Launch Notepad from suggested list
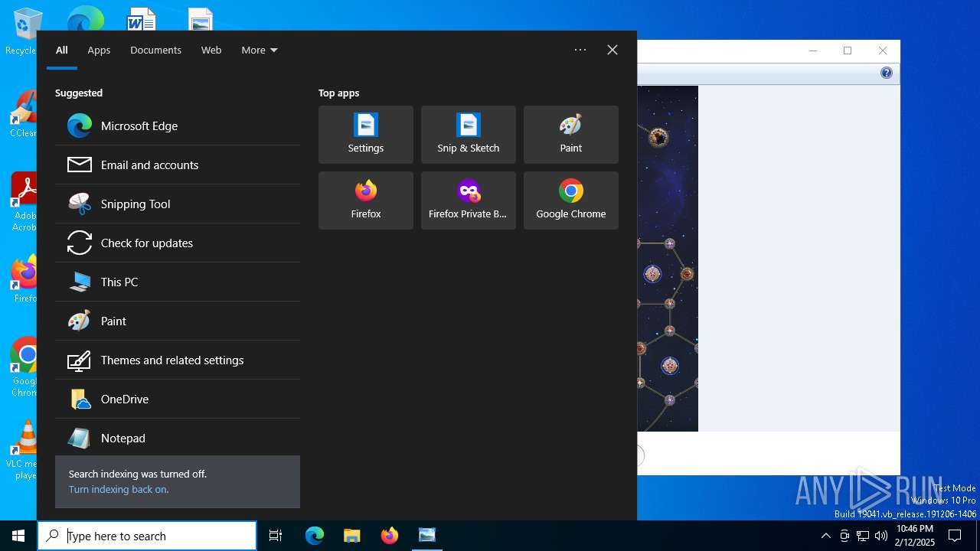Image resolution: width=980 pixels, height=551 pixels. point(178,438)
